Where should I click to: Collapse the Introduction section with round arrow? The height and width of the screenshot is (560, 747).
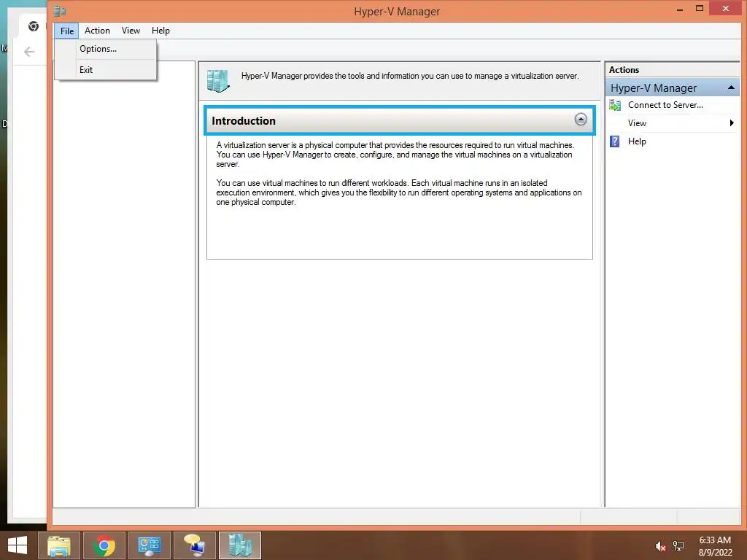[x=580, y=120]
